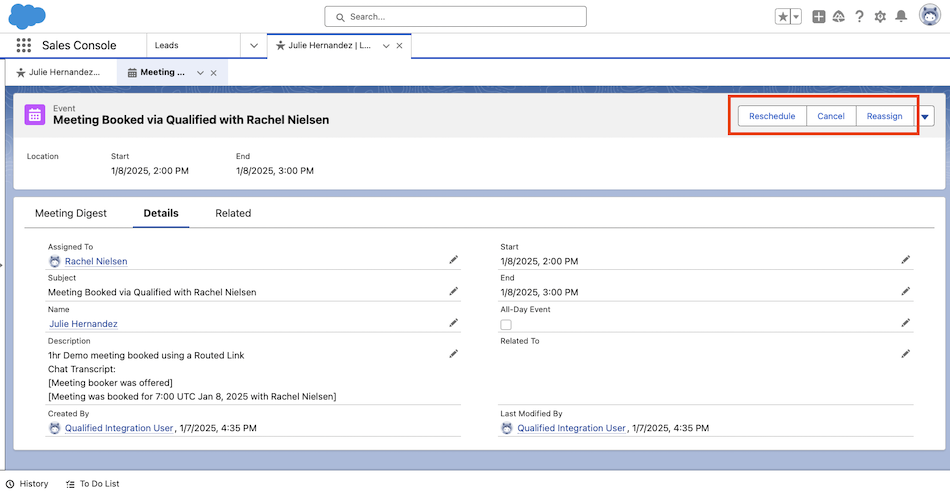Open the App Launcher grid icon
950x495 pixels.
coord(24,45)
